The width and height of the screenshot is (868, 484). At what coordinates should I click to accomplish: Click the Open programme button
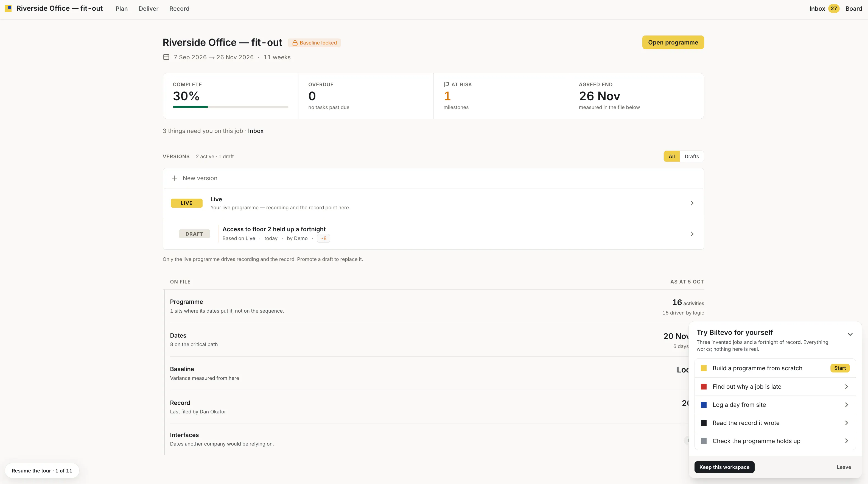(673, 43)
